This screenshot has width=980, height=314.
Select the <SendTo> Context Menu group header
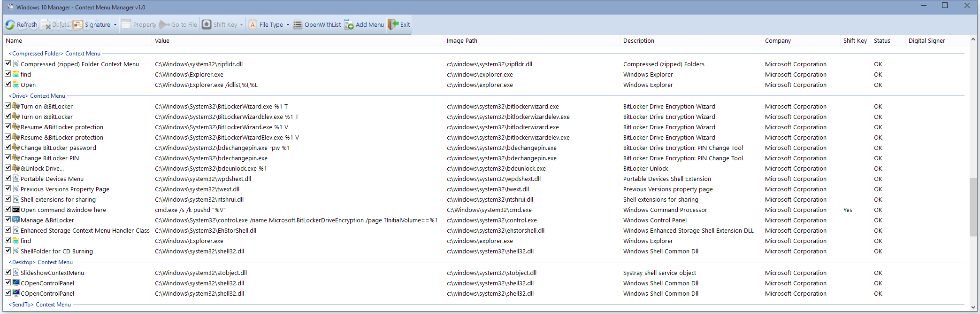40,305
